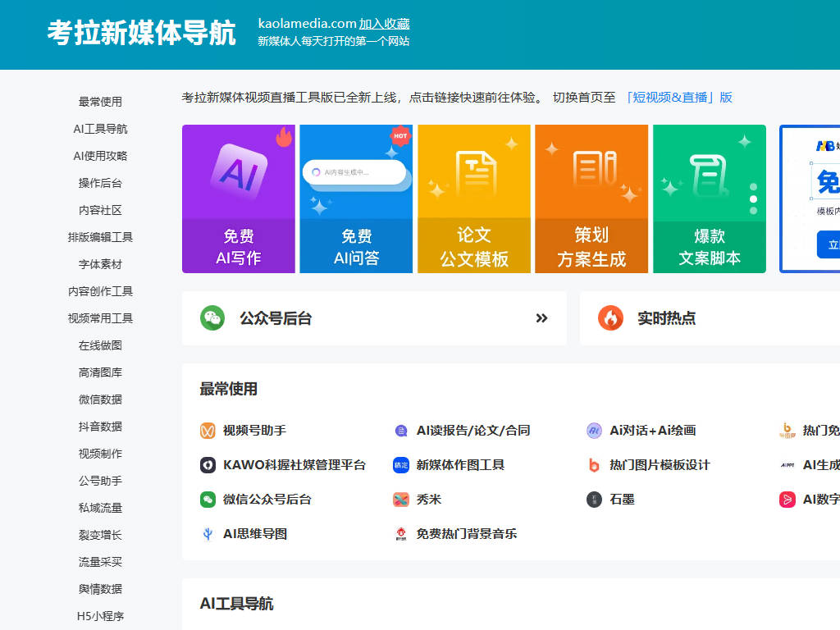
Task: Click the 加入收藏 link in header
Action: (x=384, y=24)
